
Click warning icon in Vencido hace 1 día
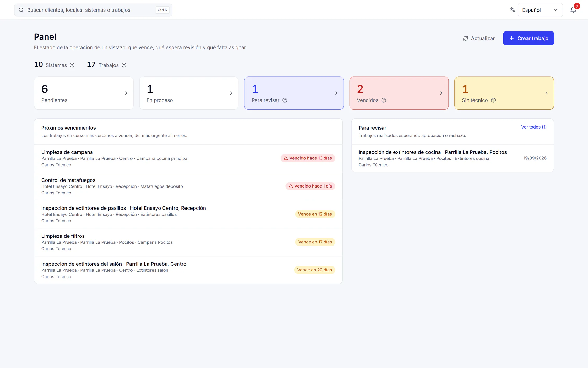pyautogui.click(x=291, y=186)
